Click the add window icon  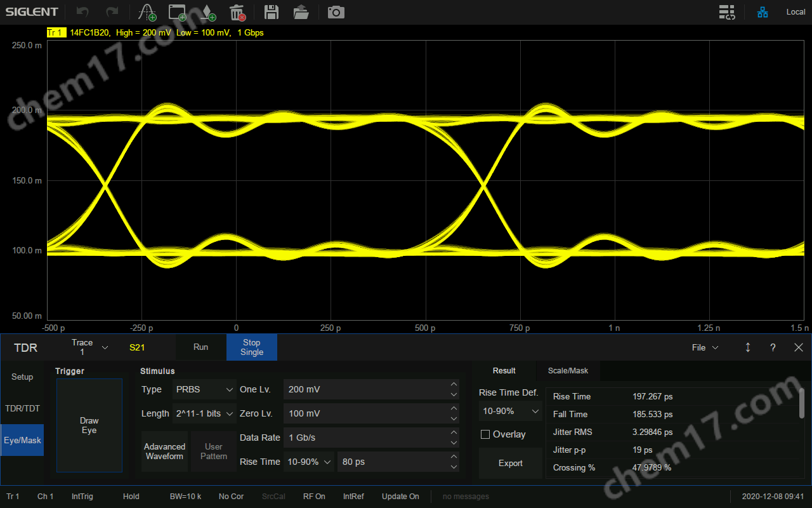point(178,12)
